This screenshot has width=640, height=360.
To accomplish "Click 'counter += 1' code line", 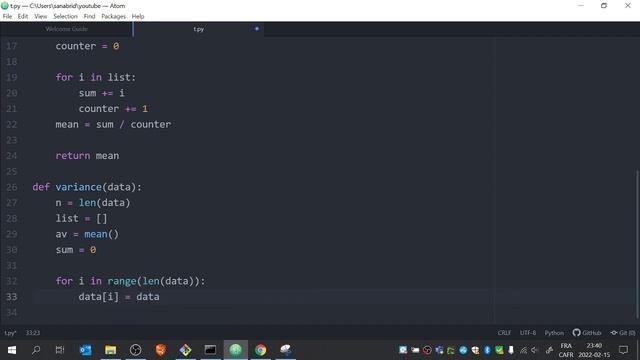I will pyautogui.click(x=113, y=109).
